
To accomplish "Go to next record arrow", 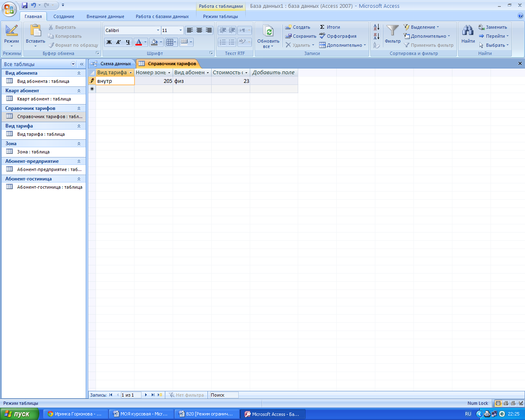I will point(146,395).
